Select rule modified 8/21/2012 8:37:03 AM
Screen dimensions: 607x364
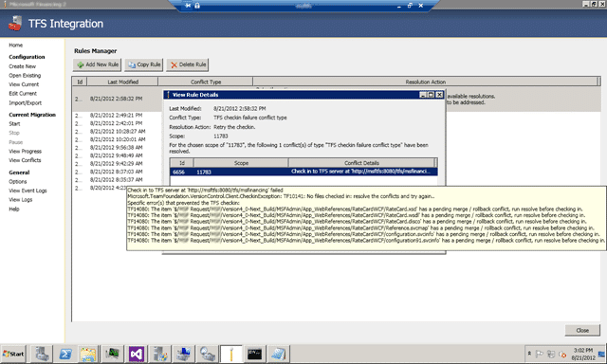coord(116,172)
